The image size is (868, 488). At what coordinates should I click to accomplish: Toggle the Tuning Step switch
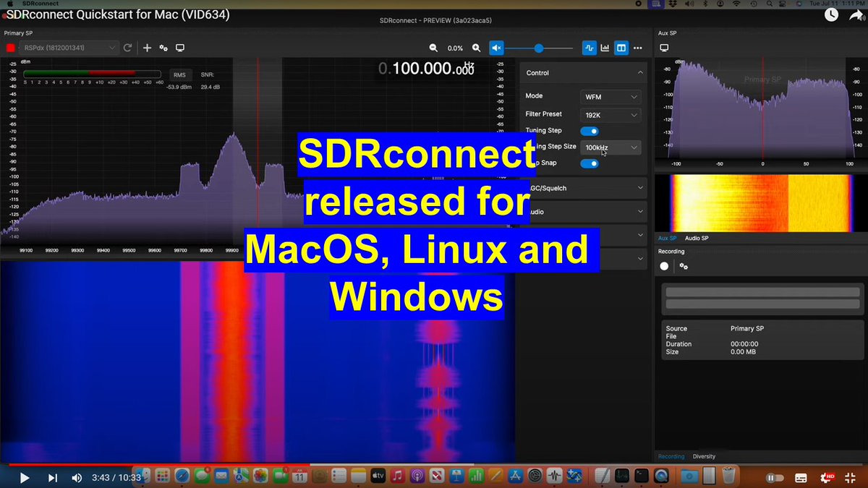click(x=590, y=131)
